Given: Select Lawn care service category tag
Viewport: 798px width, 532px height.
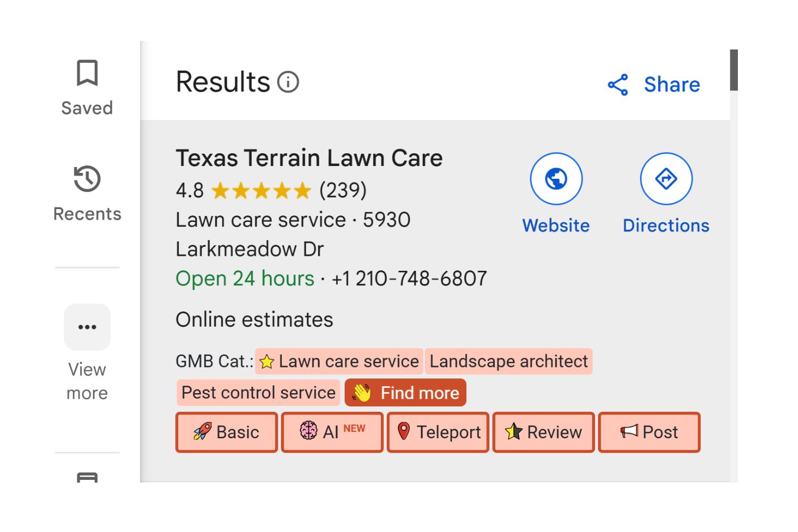Looking at the screenshot, I should tap(339, 361).
